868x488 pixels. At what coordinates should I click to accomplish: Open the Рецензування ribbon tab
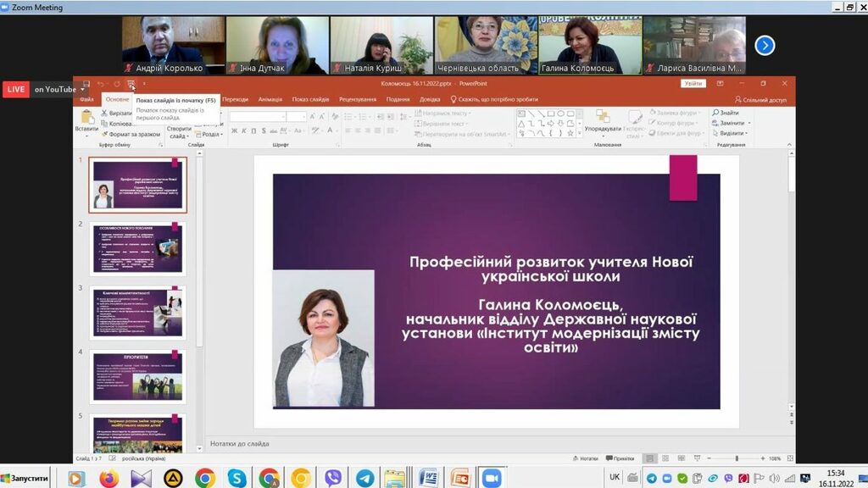[x=357, y=99]
